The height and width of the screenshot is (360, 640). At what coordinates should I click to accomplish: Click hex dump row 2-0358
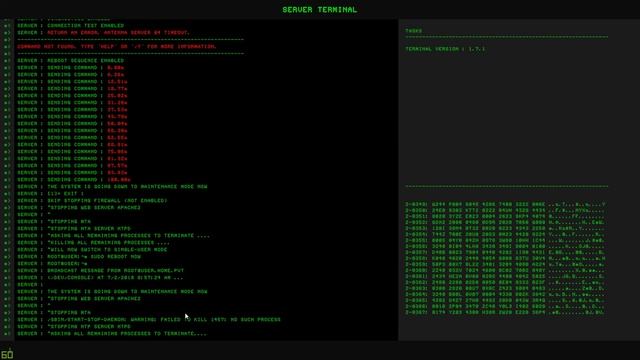pos(505,258)
